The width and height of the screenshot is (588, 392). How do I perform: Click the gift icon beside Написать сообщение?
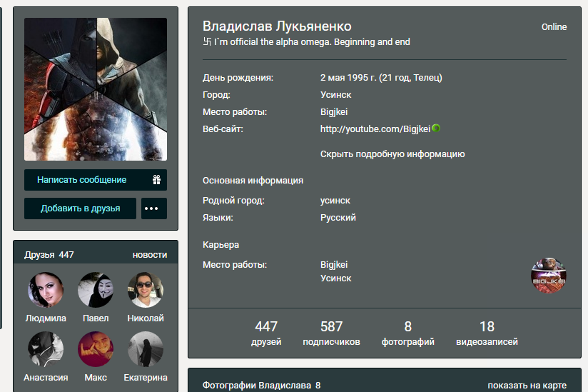coord(156,180)
